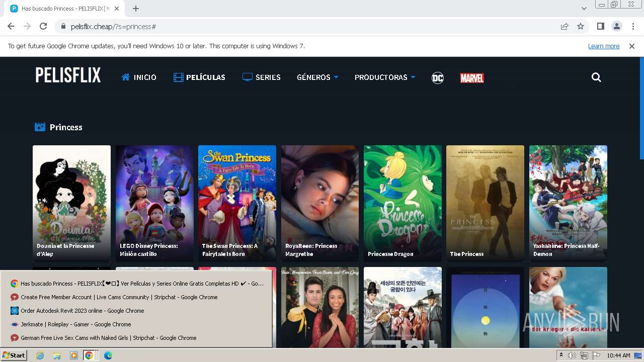Switch to German Free Live Sex Cams window
The width and height of the screenshot is (644, 362).
(x=136, y=338)
